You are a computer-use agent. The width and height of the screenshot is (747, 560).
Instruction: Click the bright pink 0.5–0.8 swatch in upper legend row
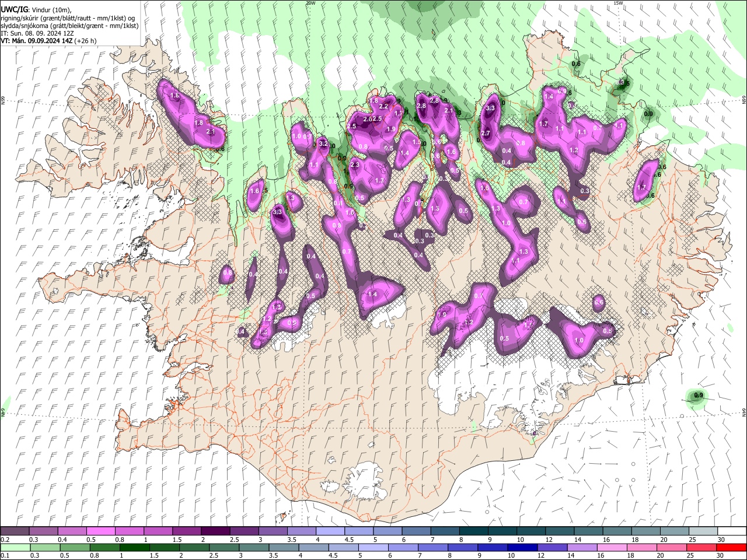coord(100,531)
